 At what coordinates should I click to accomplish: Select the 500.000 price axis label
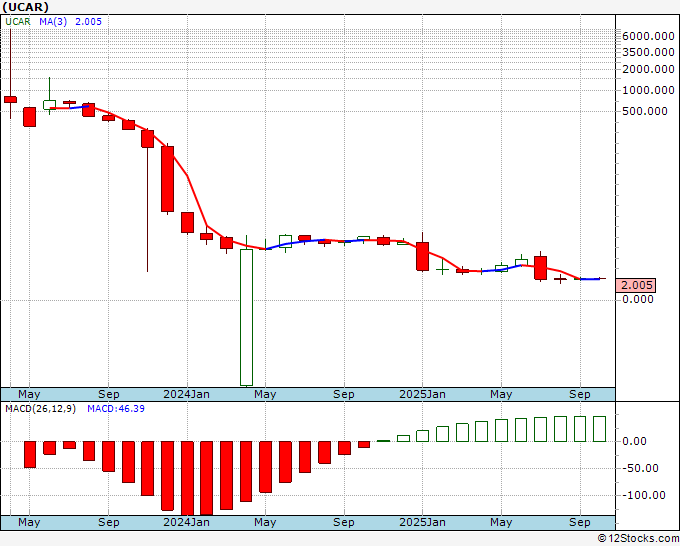645,111
